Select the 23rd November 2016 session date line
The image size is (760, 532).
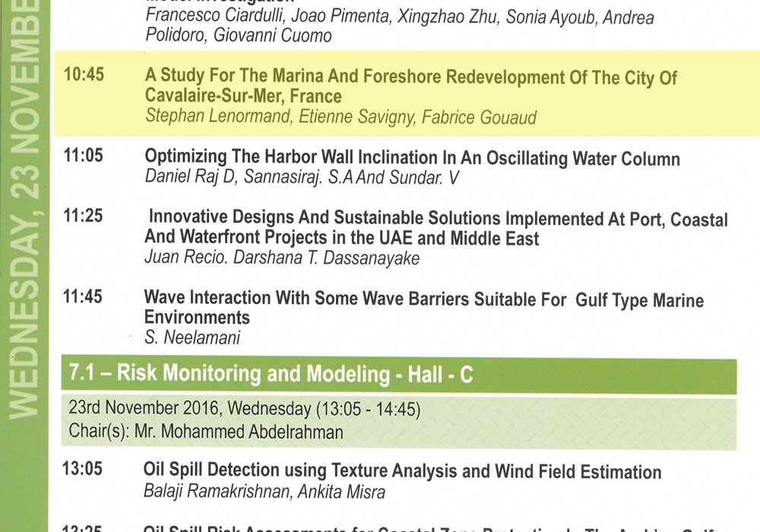pos(244,408)
